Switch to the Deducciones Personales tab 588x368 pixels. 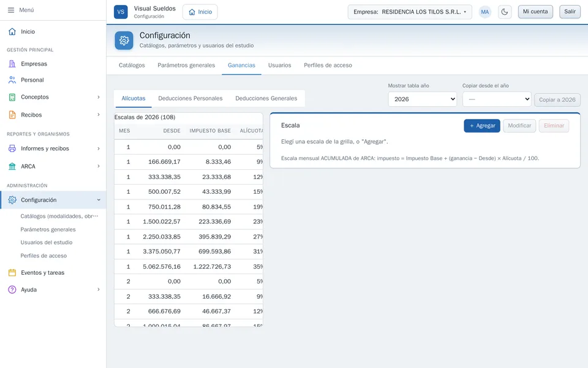(190, 98)
